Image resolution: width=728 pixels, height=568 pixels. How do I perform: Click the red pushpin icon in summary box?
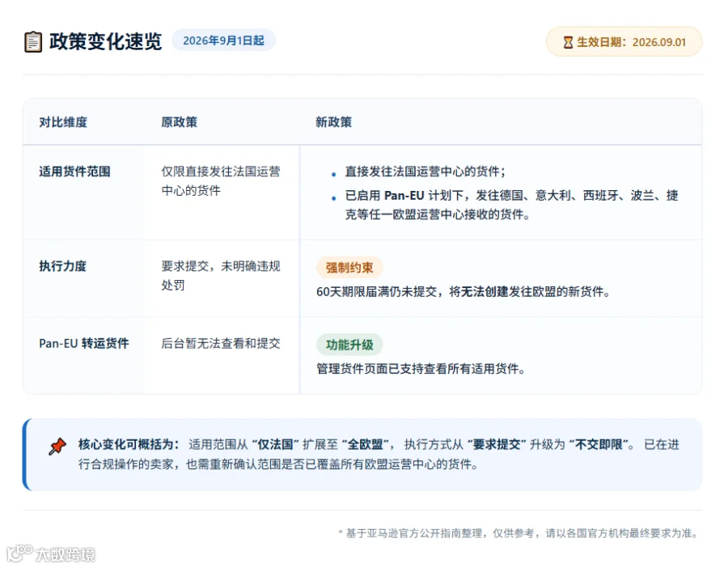57,447
